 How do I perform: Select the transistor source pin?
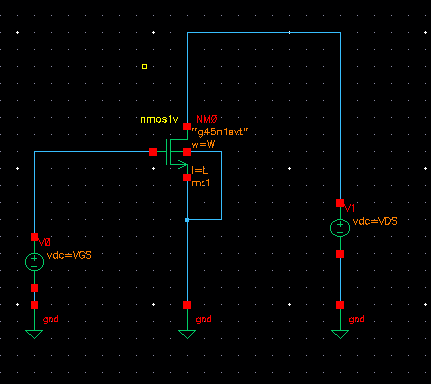click(x=187, y=177)
